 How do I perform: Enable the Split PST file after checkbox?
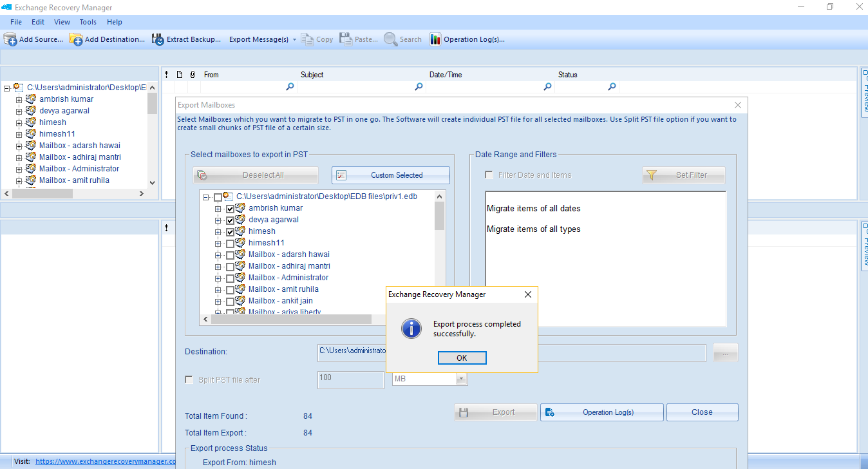tap(189, 379)
